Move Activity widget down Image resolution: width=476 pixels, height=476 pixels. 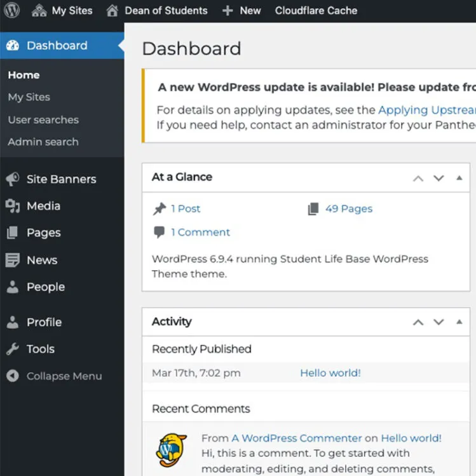pos(439,322)
